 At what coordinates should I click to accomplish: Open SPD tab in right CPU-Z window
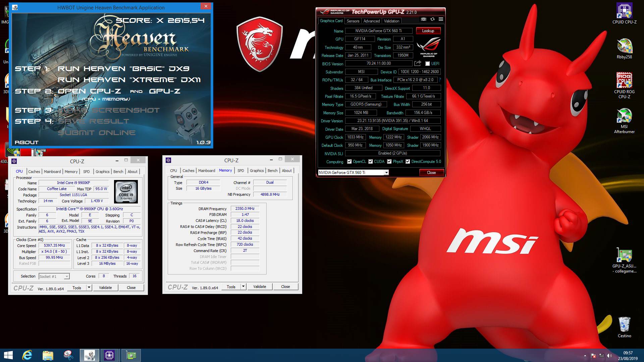pyautogui.click(x=241, y=171)
